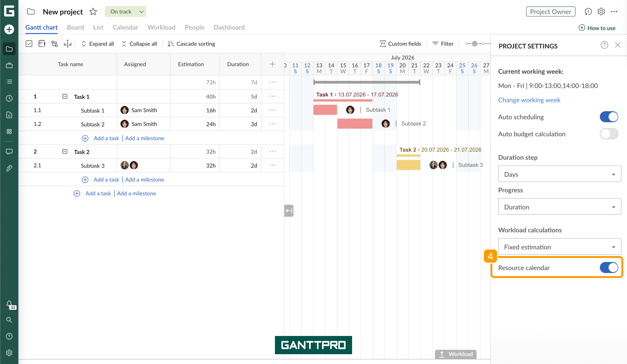The image size is (627, 364).
Task: Collapse all tasks
Action: 139,44
